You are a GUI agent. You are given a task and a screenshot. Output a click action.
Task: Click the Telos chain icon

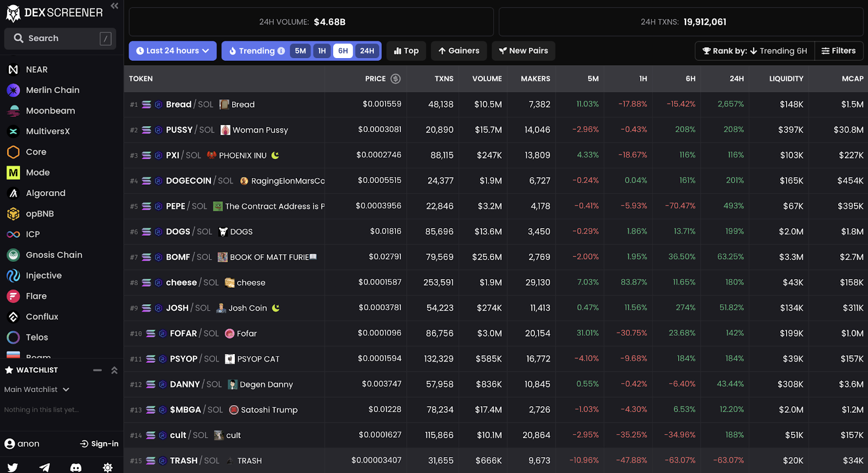point(14,338)
